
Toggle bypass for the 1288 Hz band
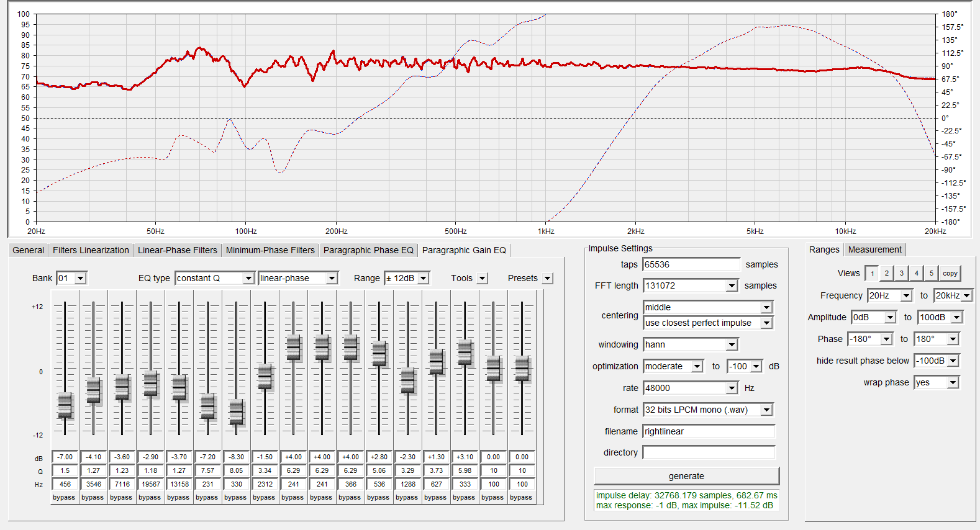[407, 497]
